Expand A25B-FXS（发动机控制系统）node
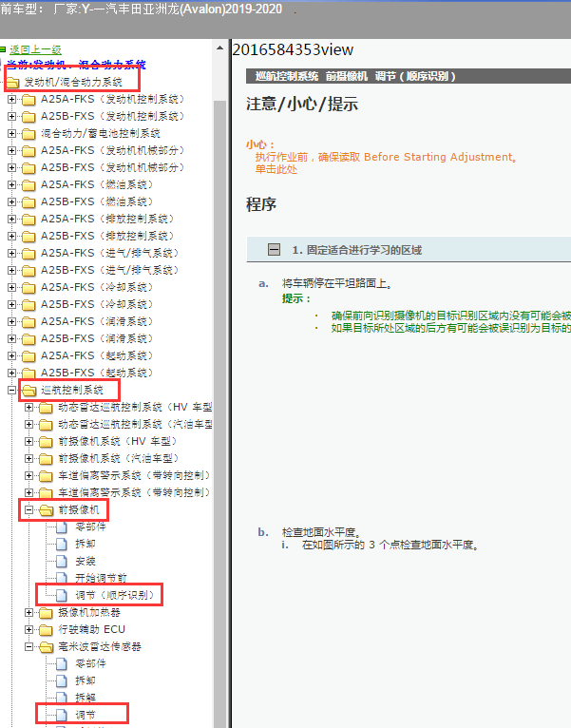This screenshot has width=571, height=728. click(12, 117)
